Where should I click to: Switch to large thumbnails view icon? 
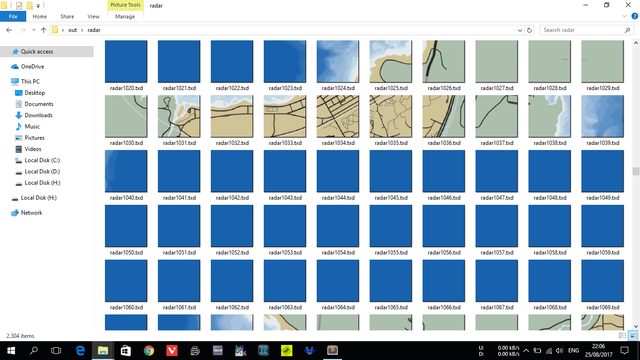[633, 336]
